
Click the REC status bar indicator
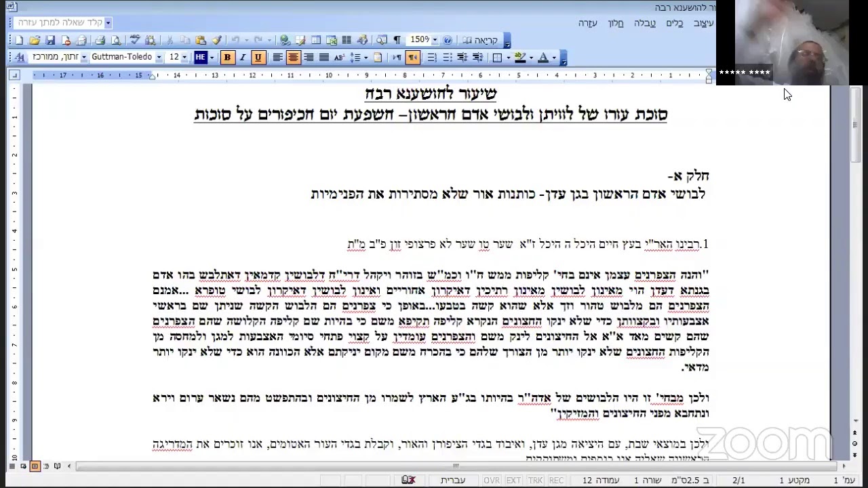[x=556, y=480]
